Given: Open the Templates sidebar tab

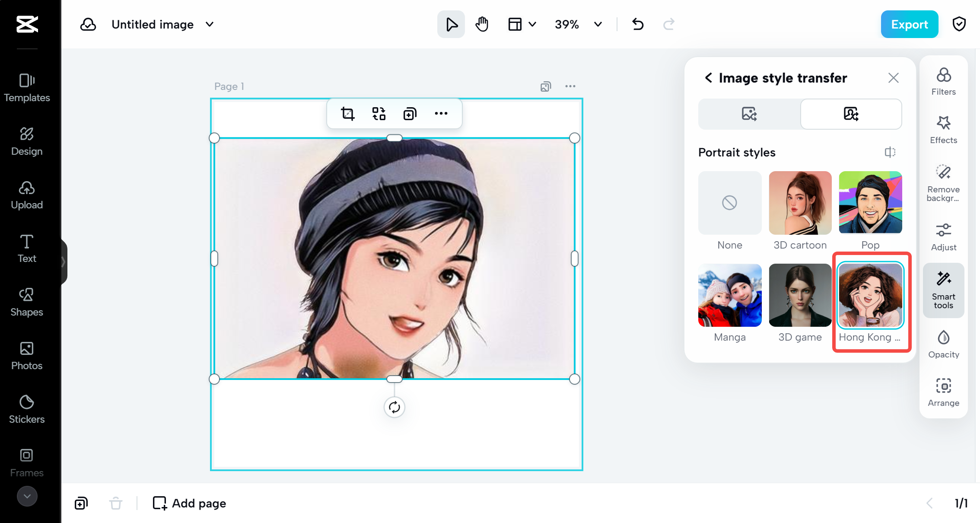Looking at the screenshot, I should 27,88.
